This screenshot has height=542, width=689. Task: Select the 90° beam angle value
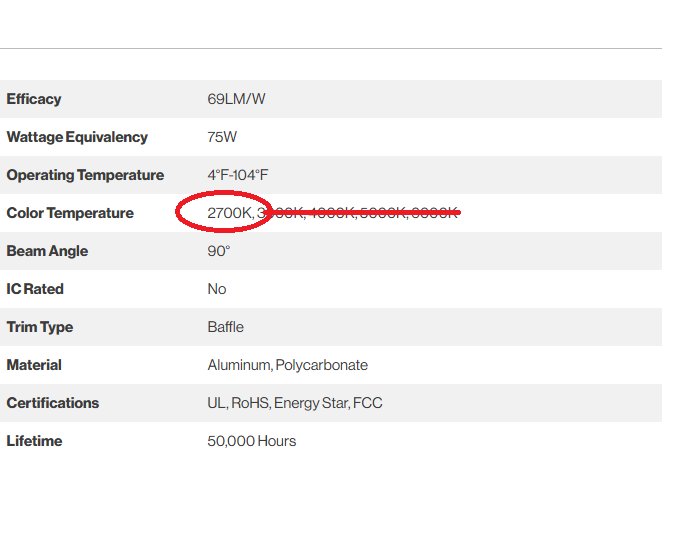218,251
